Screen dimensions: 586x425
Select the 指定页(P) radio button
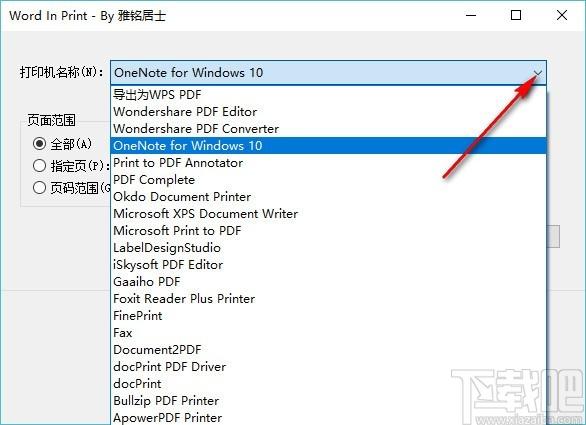coord(39,166)
